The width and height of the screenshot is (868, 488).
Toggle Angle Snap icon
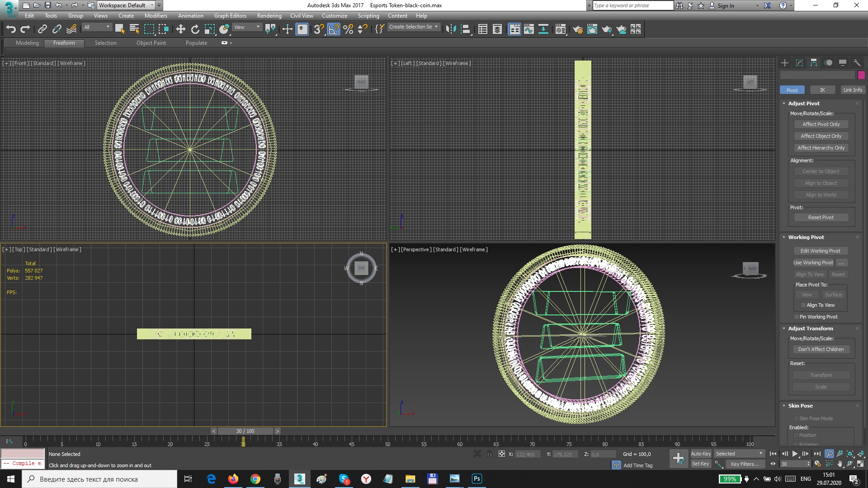[x=334, y=29]
